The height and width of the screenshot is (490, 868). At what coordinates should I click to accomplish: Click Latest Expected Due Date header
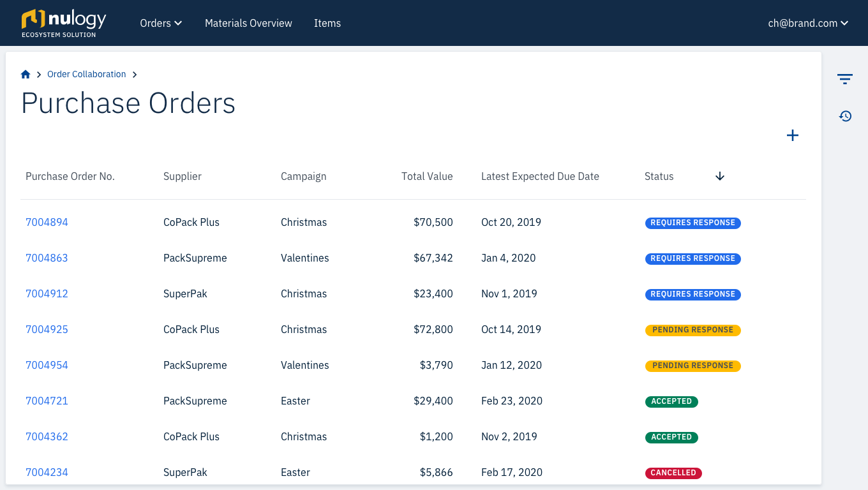point(540,176)
